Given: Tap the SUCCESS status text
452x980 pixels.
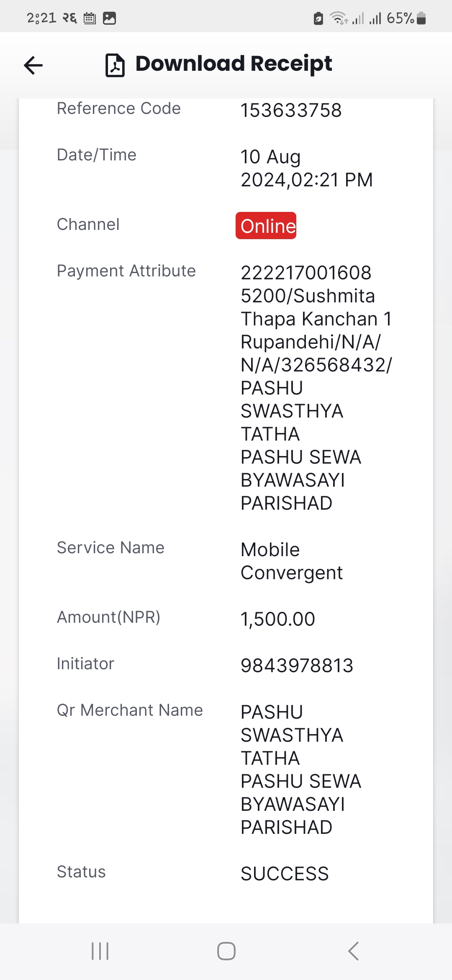Looking at the screenshot, I should tap(285, 874).
